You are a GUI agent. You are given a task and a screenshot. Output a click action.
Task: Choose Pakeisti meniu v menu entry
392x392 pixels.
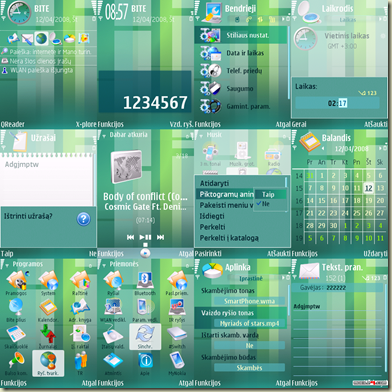pyautogui.click(x=225, y=205)
